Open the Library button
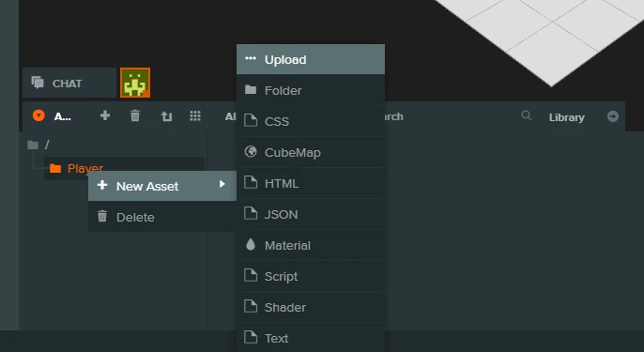Screen dimensions: 644x352 tap(567, 117)
